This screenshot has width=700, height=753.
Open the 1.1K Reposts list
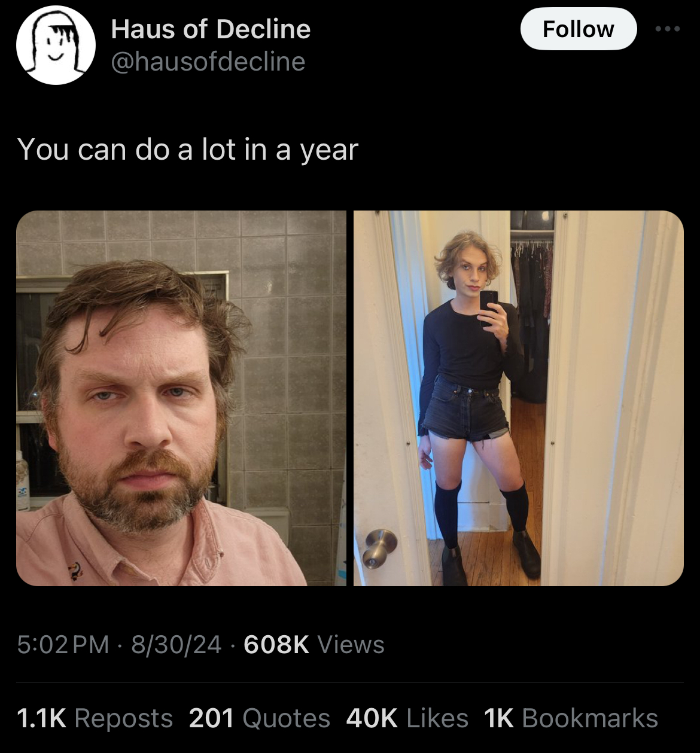coord(95,718)
